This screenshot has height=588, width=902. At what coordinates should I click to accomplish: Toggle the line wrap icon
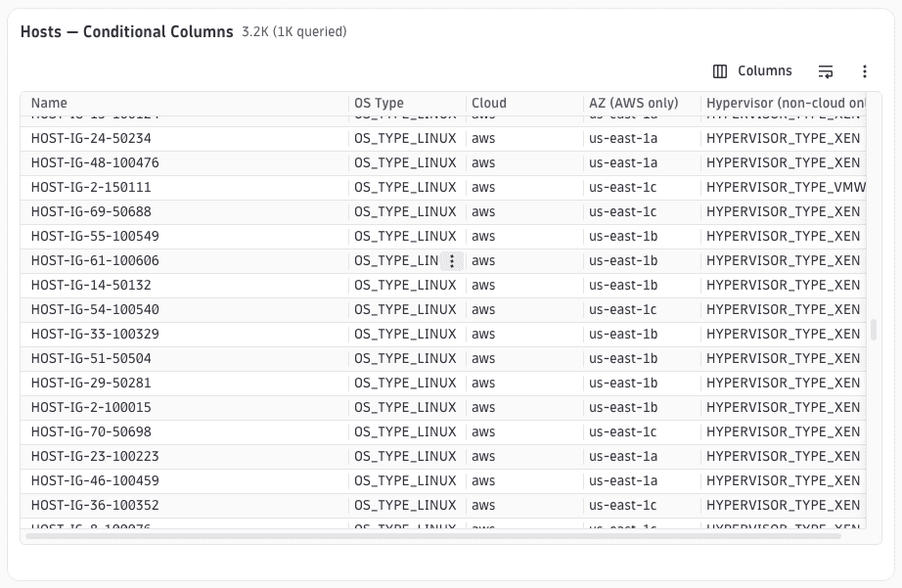pos(826,71)
